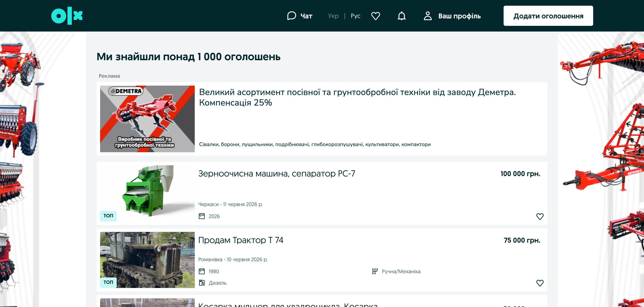
Task: Click price 75 000 грн.
Action: click(x=522, y=240)
